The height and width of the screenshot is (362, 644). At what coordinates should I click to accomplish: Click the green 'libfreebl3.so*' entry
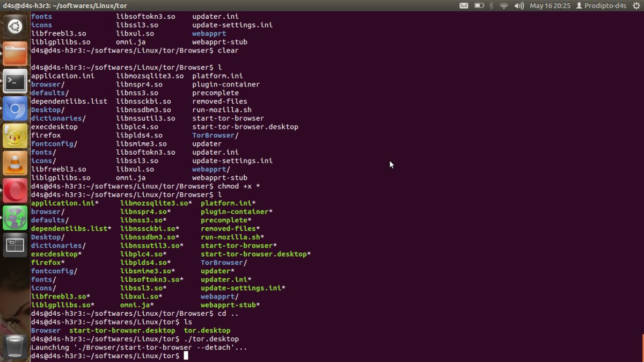point(61,296)
